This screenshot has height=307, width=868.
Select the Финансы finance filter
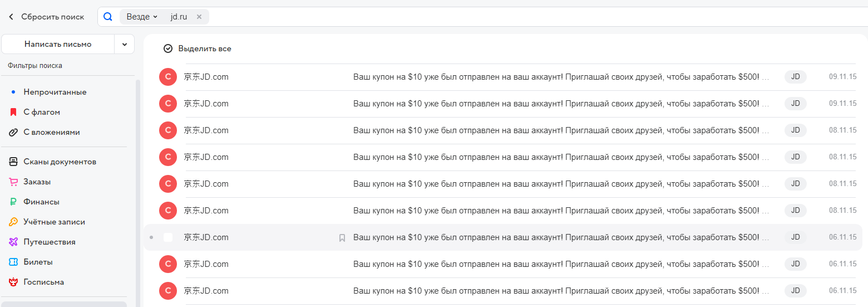tap(41, 202)
